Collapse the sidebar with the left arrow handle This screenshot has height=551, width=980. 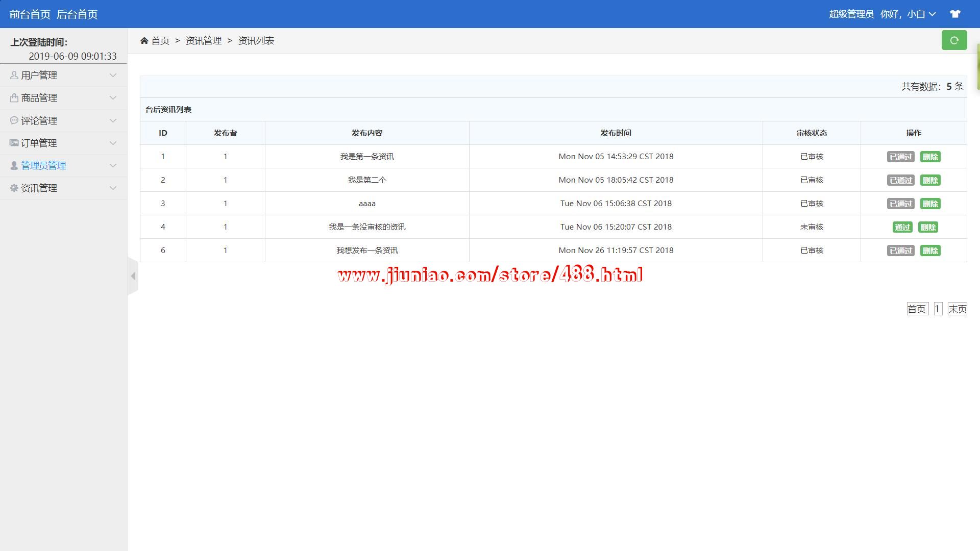[x=133, y=276]
